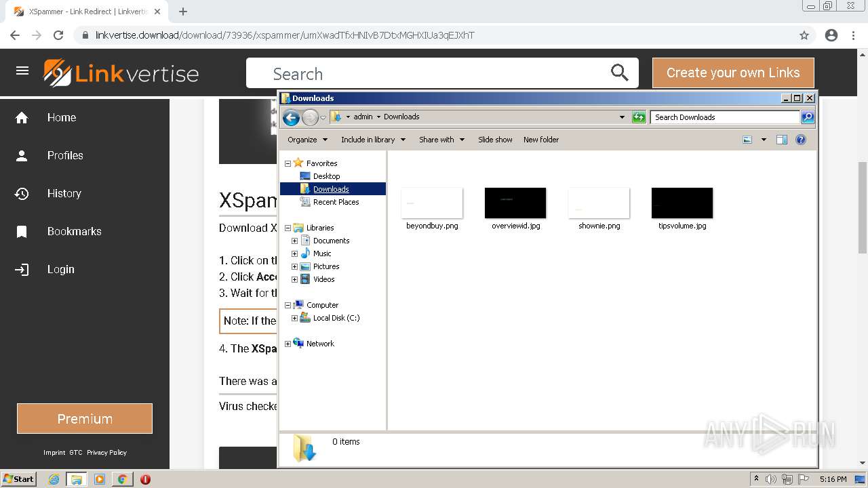Open Include in library menu
The width and height of the screenshot is (868, 488).
[x=373, y=140]
